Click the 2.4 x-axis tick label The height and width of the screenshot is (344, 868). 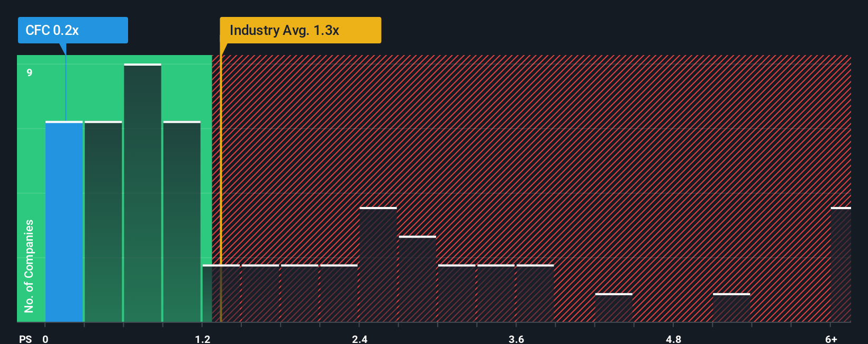pos(359,339)
